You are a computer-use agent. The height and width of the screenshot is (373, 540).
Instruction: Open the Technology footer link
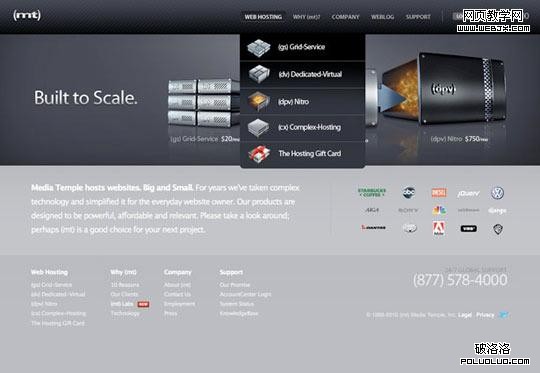point(125,314)
